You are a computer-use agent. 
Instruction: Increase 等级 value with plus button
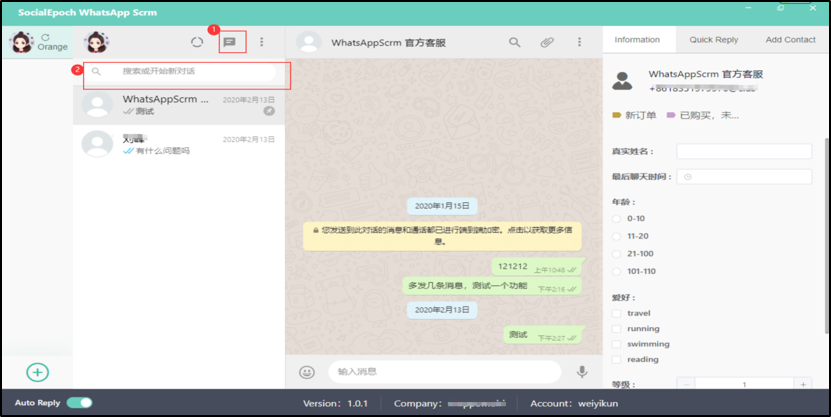(x=803, y=384)
